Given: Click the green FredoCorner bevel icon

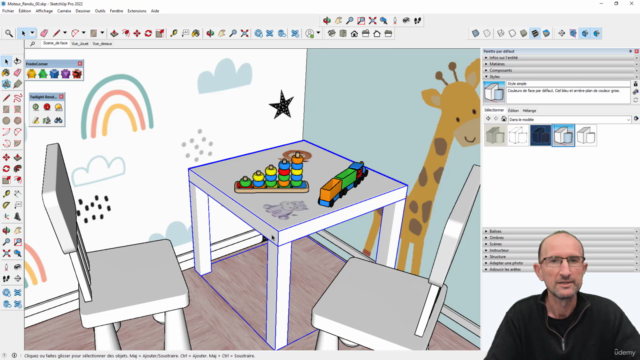Looking at the screenshot, I should pos(43,74).
